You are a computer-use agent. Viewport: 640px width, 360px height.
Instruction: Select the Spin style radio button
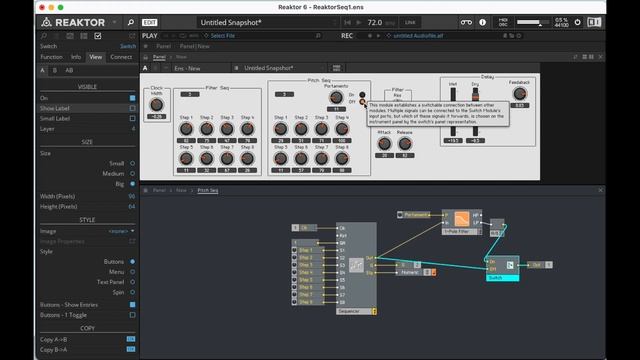(133, 292)
